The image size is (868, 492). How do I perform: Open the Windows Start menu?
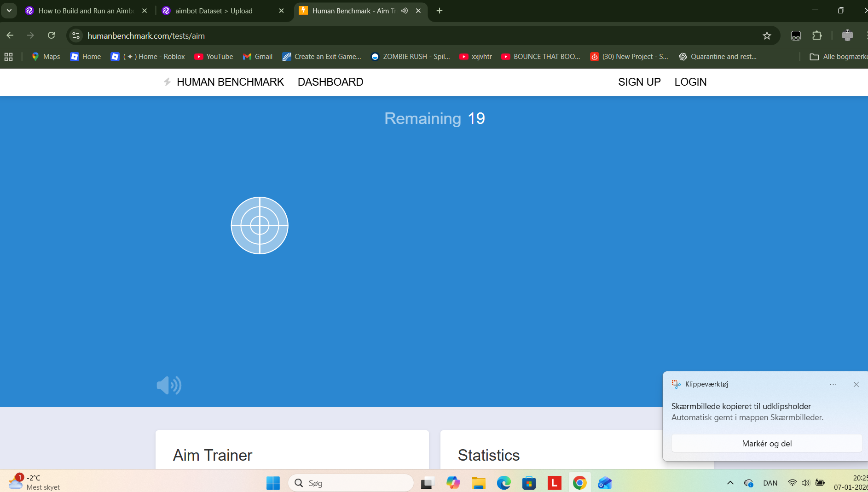(x=273, y=483)
